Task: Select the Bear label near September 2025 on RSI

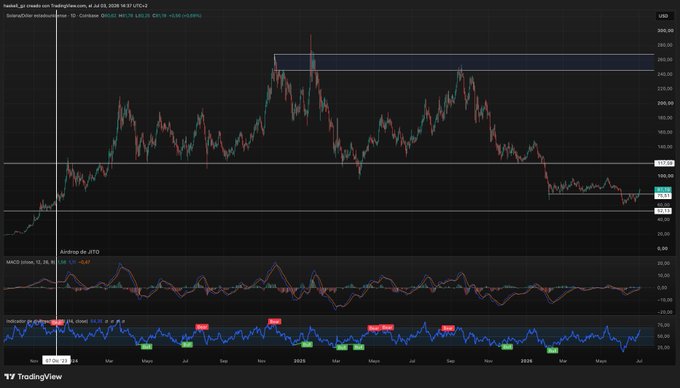Action: pyautogui.click(x=448, y=328)
